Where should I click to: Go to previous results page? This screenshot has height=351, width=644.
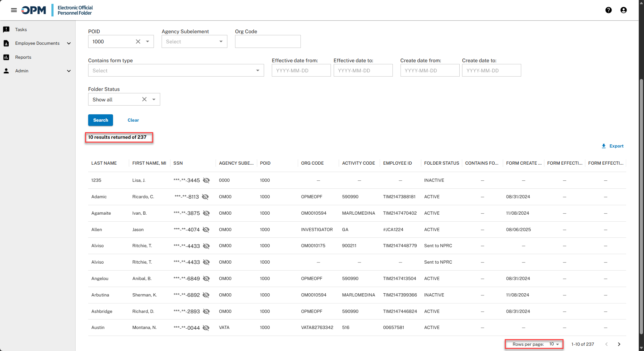pyautogui.click(x=607, y=344)
